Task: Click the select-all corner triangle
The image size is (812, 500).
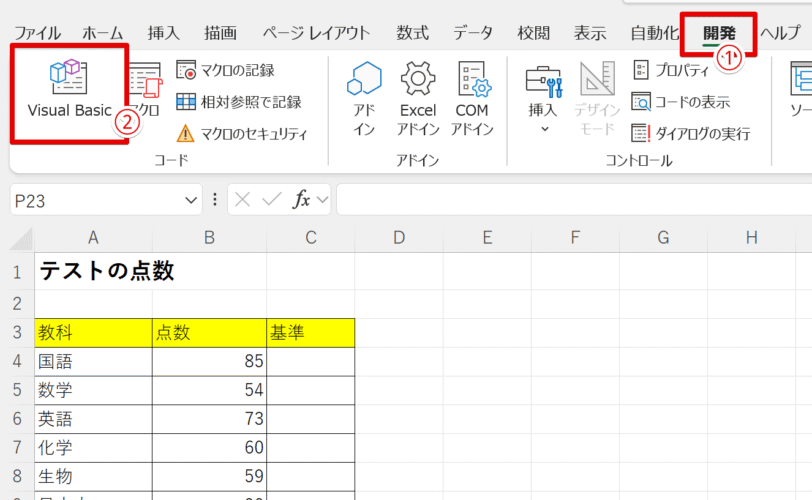Action: (x=22, y=239)
